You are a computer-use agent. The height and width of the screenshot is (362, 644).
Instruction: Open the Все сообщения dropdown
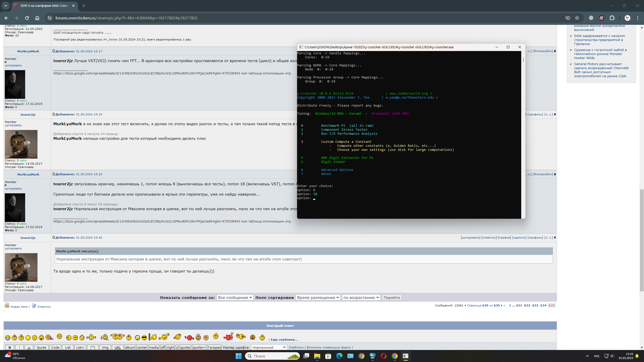pyautogui.click(x=235, y=297)
